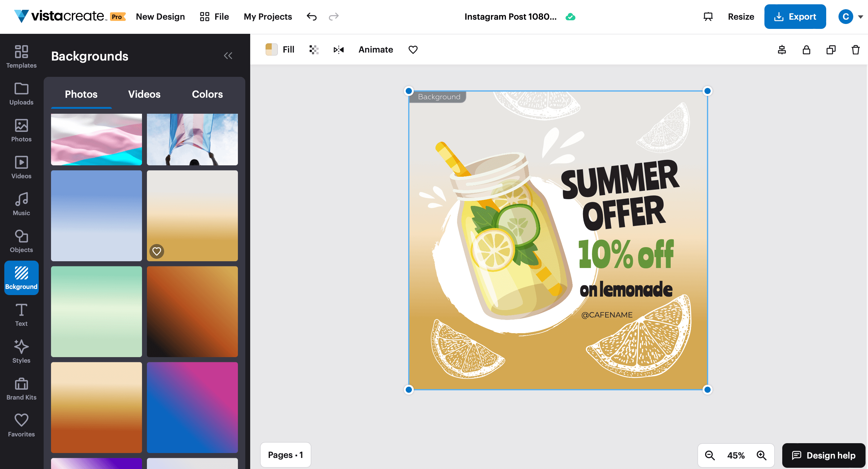Switch to the Colors tab
This screenshot has width=868, height=469.
[207, 94]
